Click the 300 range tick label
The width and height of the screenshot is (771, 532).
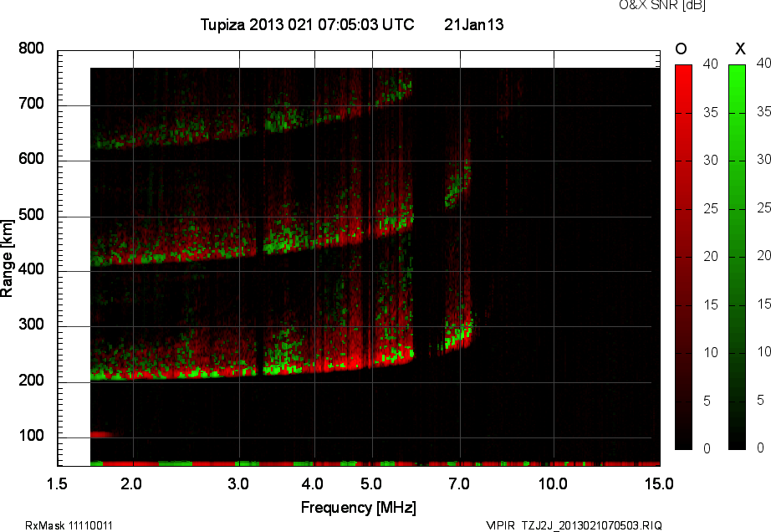point(31,325)
